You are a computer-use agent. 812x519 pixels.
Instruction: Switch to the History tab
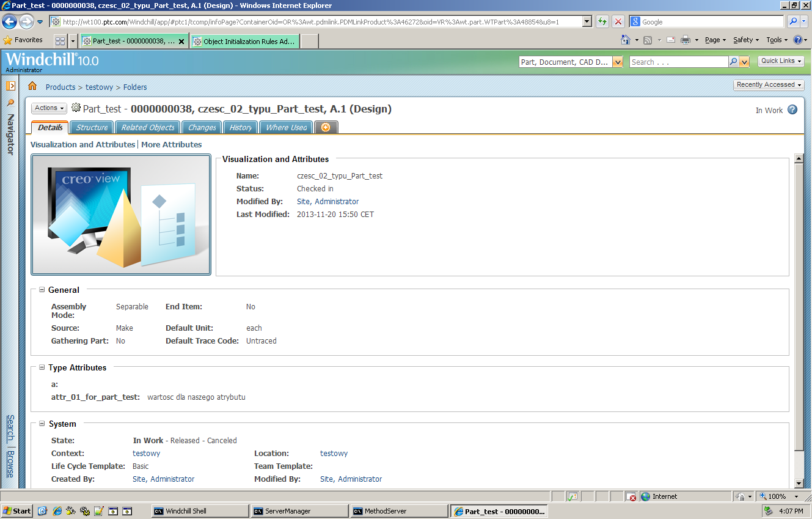click(x=240, y=127)
